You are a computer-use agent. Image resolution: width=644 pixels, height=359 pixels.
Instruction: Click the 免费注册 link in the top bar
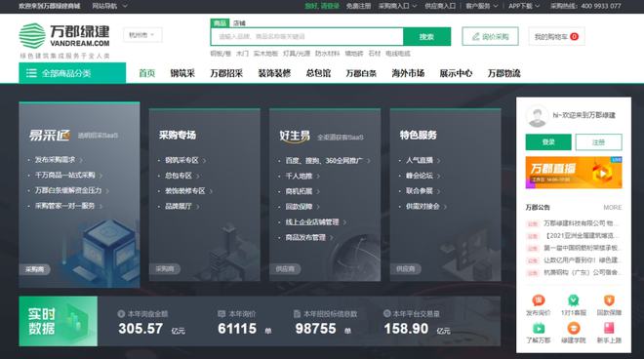[358, 6]
